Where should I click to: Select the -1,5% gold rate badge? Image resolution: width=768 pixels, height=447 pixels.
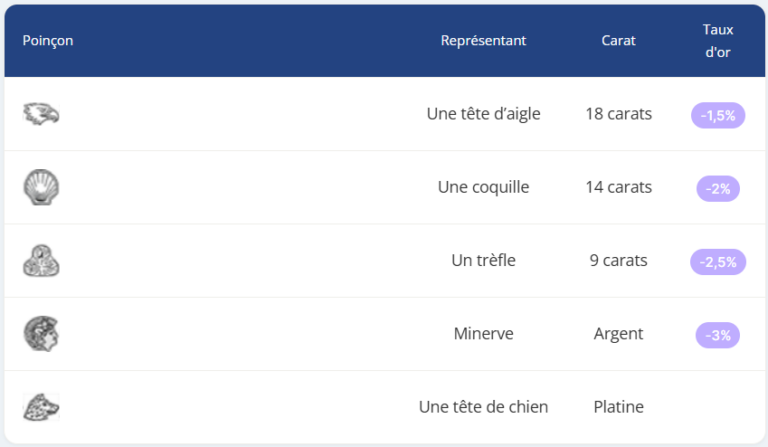[x=718, y=115]
